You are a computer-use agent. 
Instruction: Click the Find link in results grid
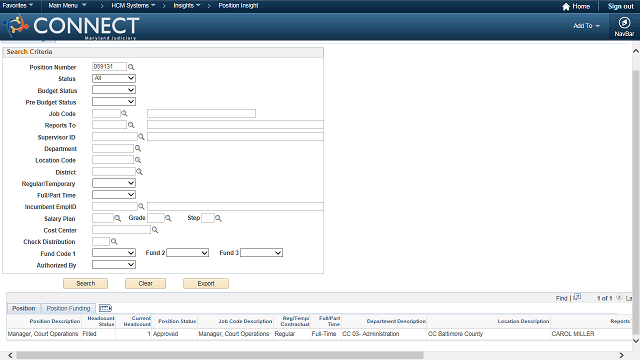pyautogui.click(x=561, y=298)
